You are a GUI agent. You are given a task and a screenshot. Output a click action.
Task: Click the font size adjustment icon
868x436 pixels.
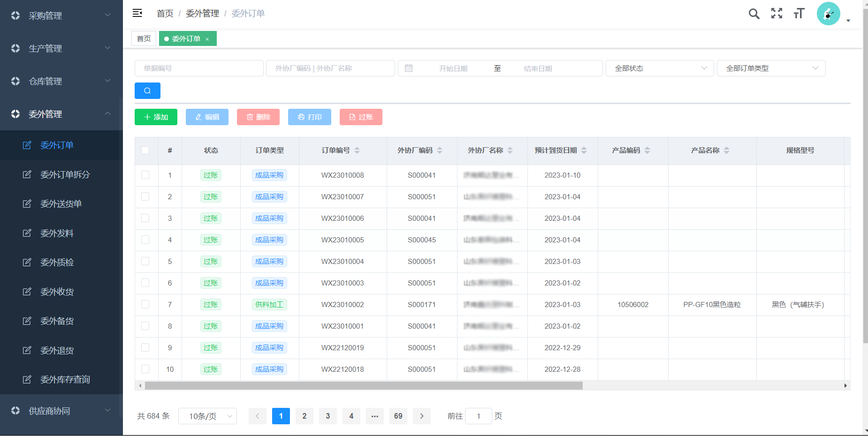click(x=799, y=14)
